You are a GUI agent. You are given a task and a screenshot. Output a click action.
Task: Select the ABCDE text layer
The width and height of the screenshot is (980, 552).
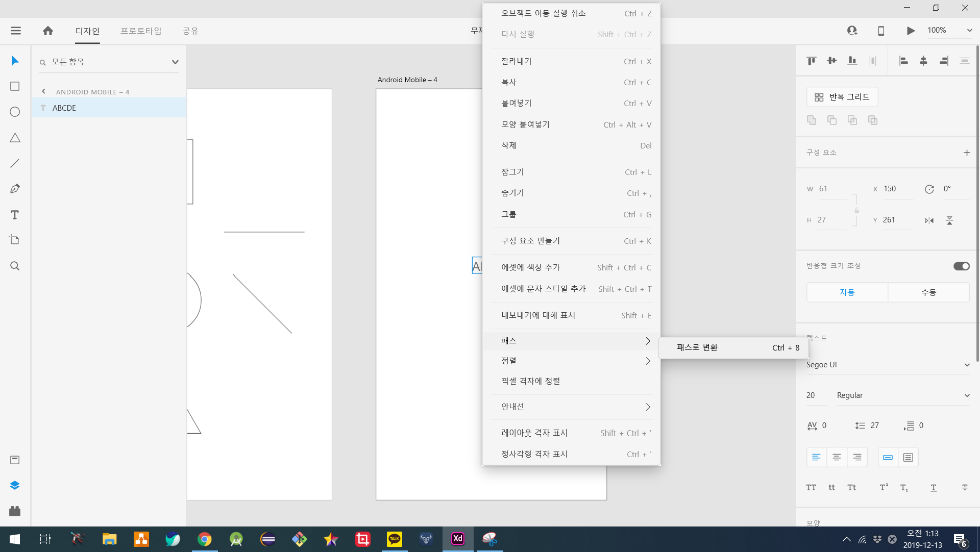(x=64, y=108)
